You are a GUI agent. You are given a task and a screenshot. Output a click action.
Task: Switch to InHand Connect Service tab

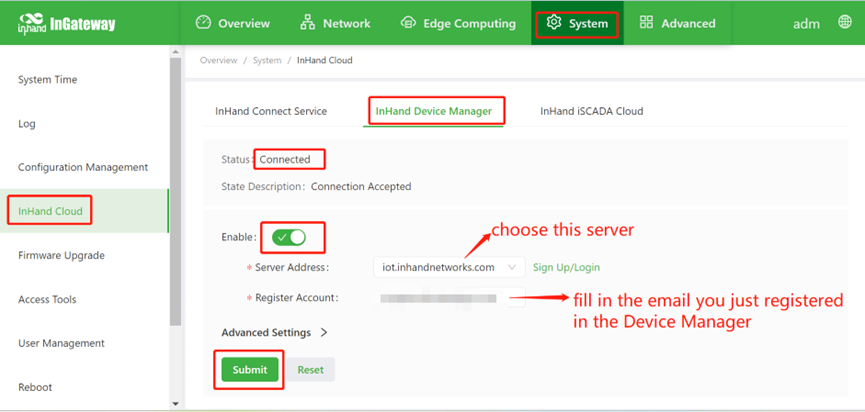pyautogui.click(x=271, y=111)
